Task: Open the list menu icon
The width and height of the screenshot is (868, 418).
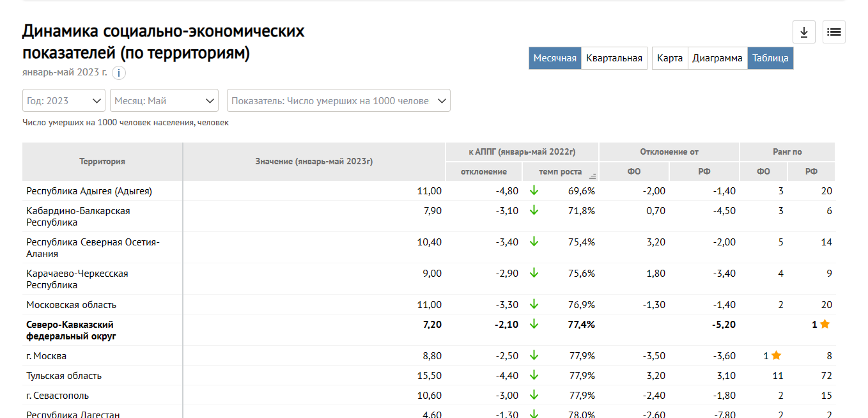Action: (x=833, y=32)
